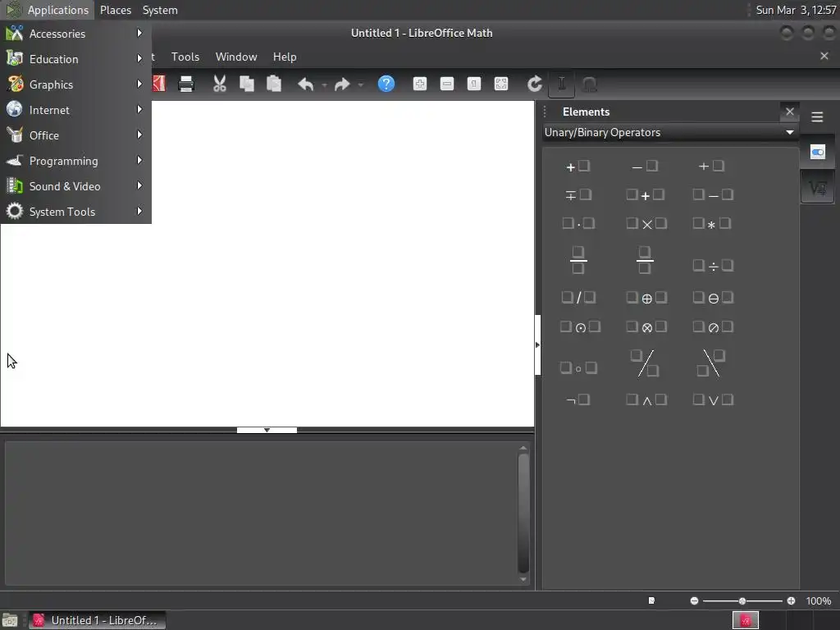
Task: Open the Symbols catalog omega icon
Action: pos(589,84)
